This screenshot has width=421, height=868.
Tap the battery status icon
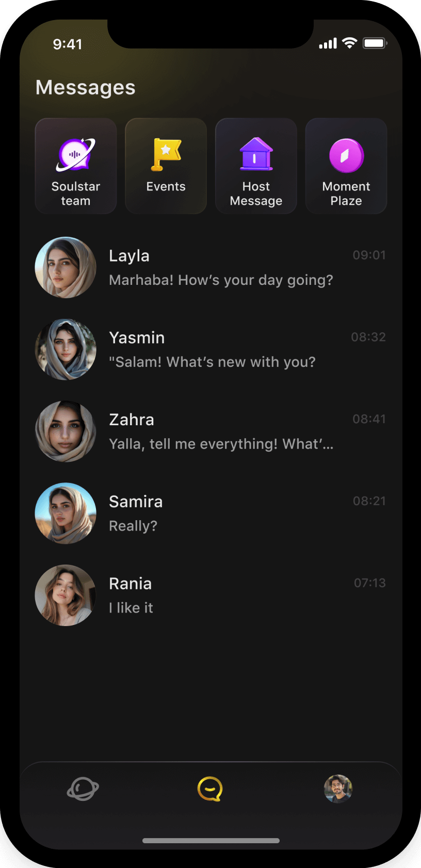375,43
